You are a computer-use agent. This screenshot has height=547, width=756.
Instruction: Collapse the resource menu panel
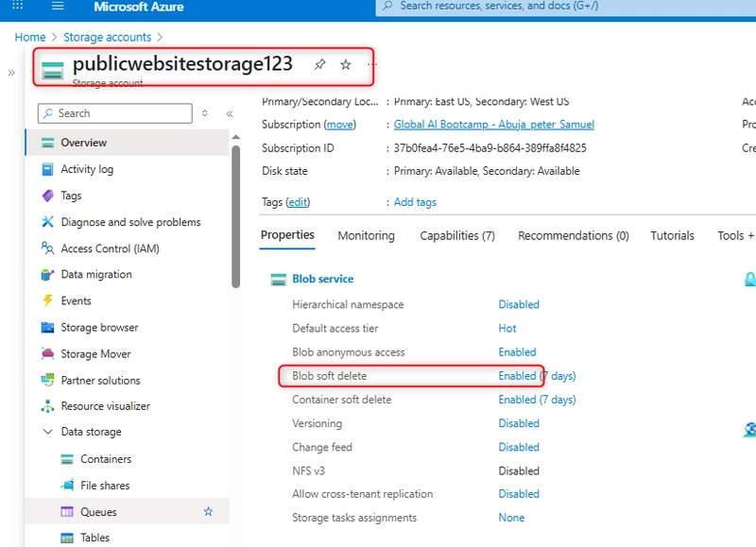(x=230, y=113)
